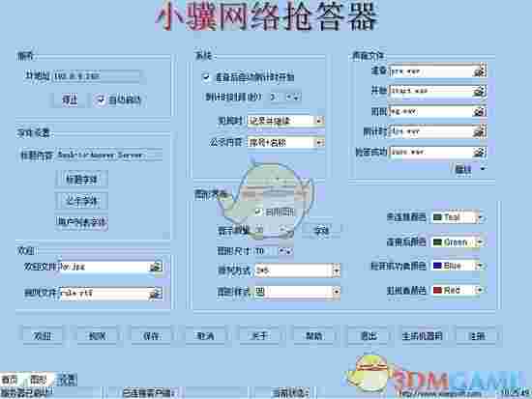This screenshot has width=532, height=399.
Task: Toggle auto countdown after ready checkbox in 系统
Action: pos(206,77)
